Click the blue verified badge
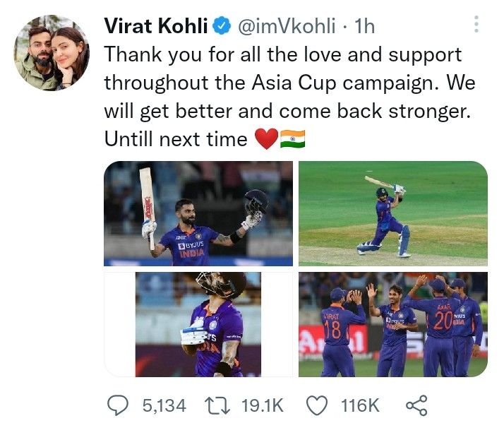504x428 pixels. point(220,28)
